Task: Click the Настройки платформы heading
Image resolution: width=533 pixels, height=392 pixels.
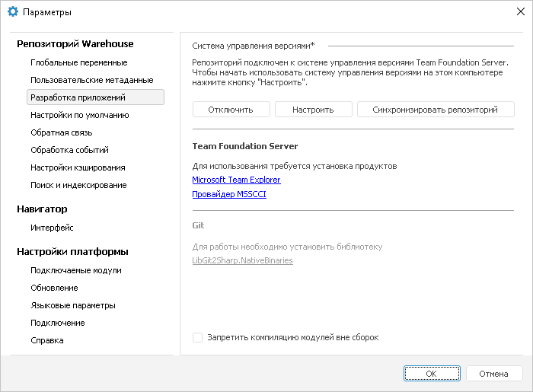Action: pyautogui.click(x=73, y=252)
